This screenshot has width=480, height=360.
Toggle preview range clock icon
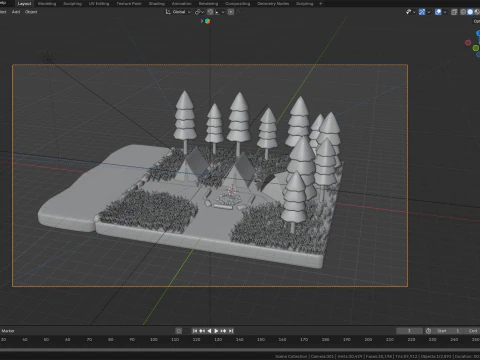(x=428, y=331)
